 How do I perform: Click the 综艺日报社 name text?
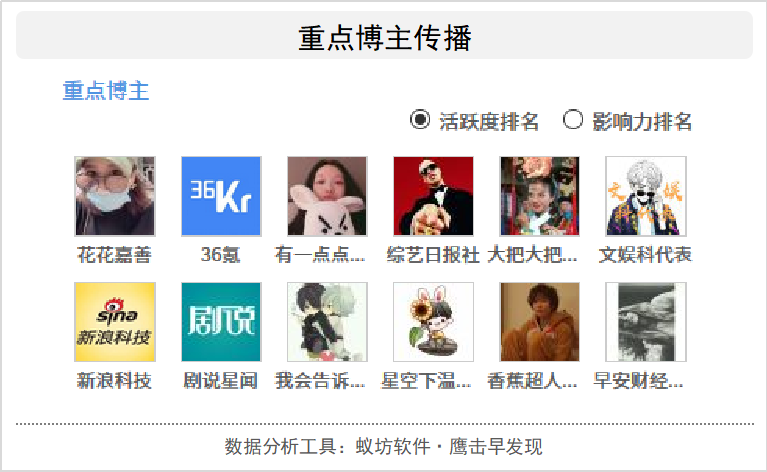(x=433, y=255)
